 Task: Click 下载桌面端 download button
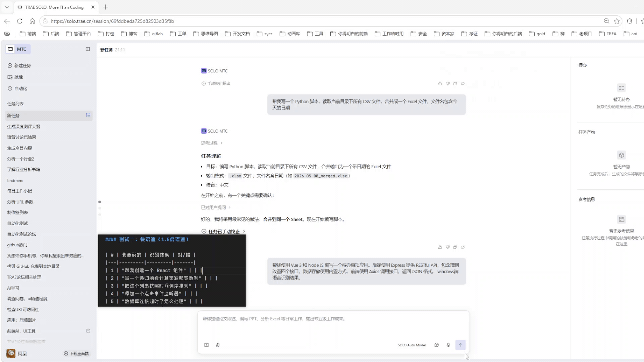tap(76, 354)
